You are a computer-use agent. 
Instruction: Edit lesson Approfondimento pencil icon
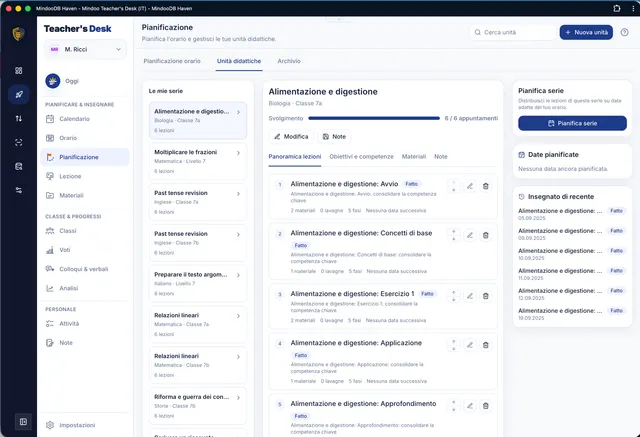pyautogui.click(x=470, y=406)
